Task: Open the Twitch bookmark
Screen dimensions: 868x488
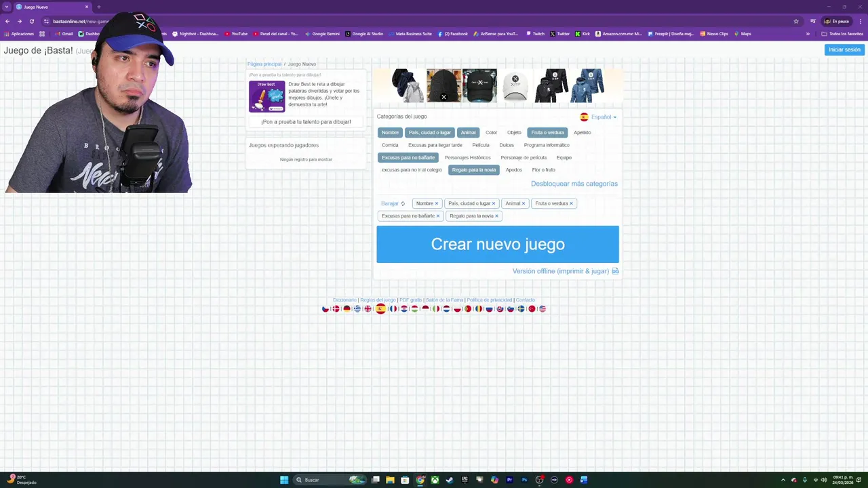Action: pyautogui.click(x=535, y=34)
